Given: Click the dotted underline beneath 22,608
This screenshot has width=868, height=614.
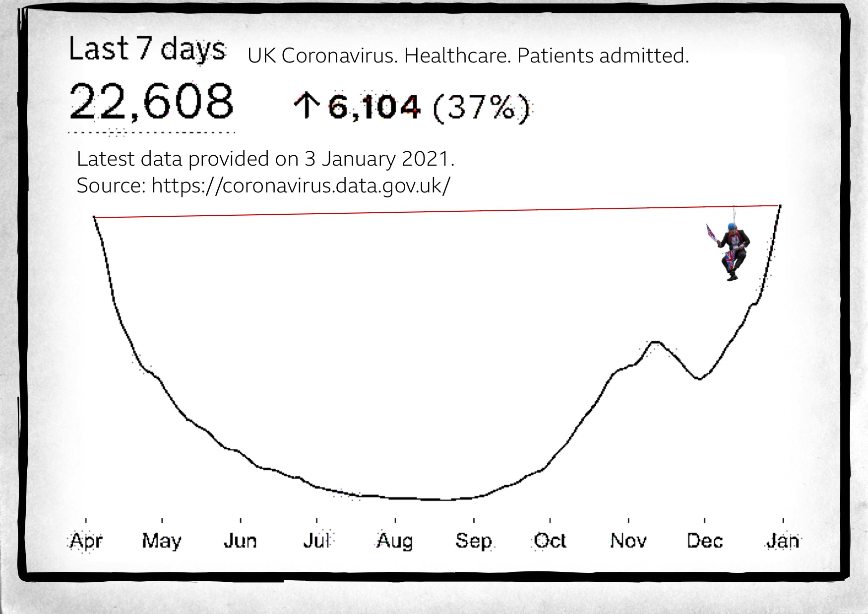Looking at the screenshot, I should click(151, 132).
